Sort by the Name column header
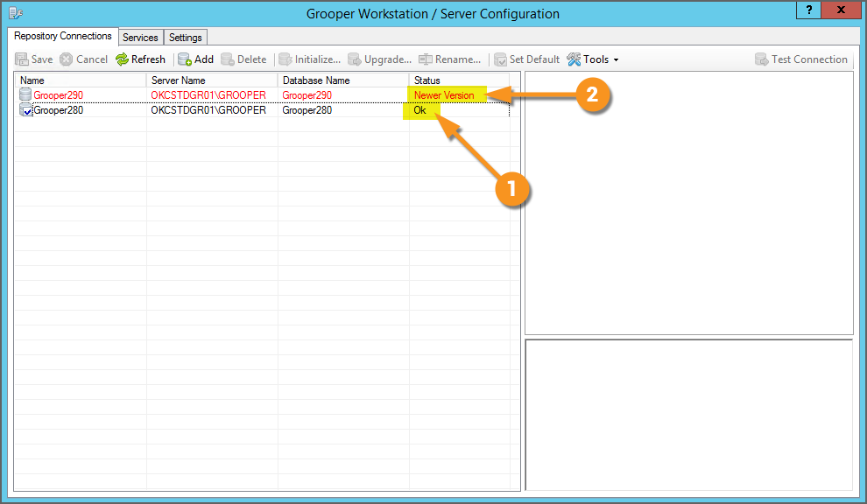Image resolution: width=867 pixels, height=504 pixels. [x=81, y=80]
